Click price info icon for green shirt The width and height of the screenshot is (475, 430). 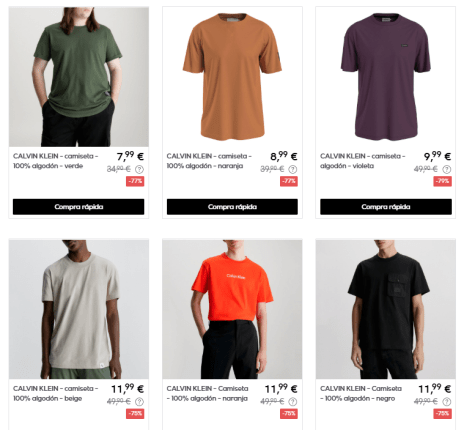pyautogui.click(x=139, y=169)
